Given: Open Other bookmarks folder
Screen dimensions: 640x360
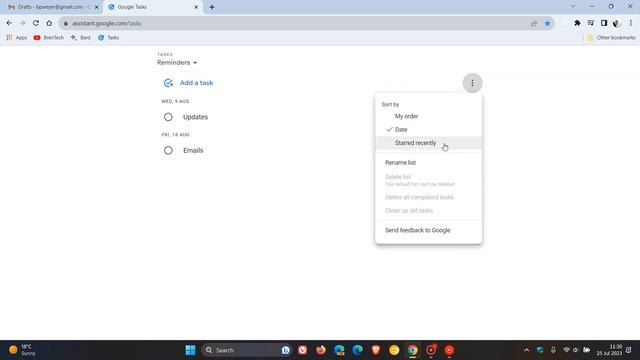Looking at the screenshot, I should (611, 38).
